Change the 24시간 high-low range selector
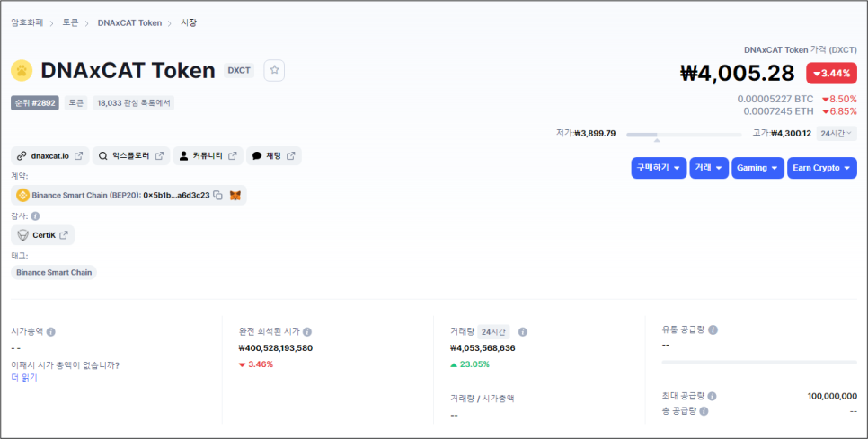 (837, 133)
